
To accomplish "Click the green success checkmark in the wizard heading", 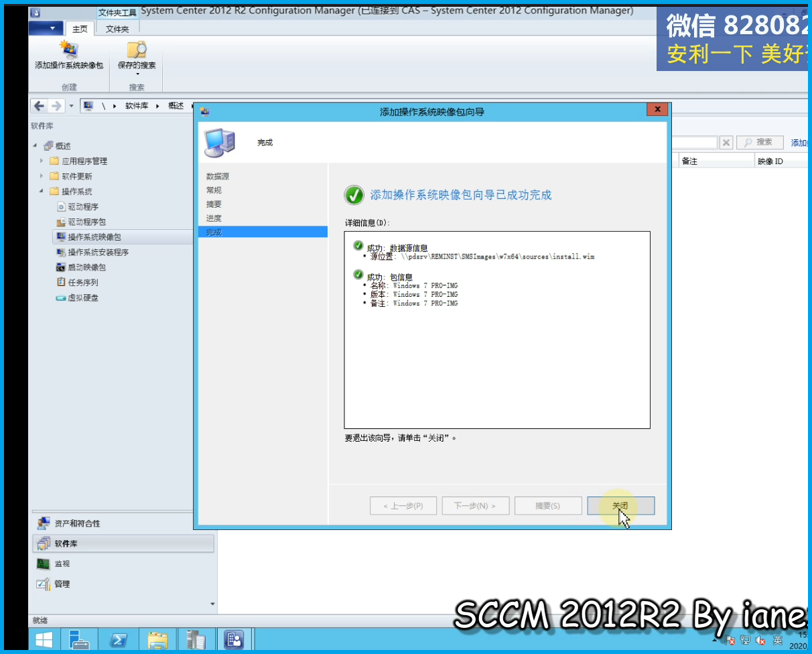I will point(354,195).
